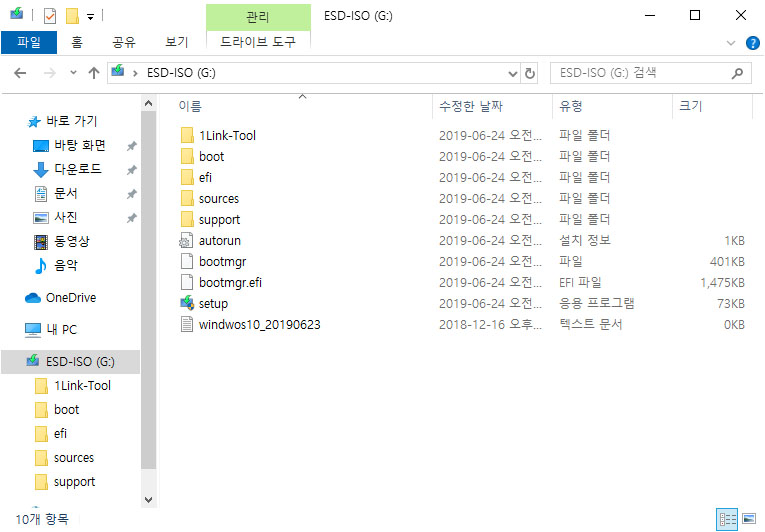Click the 1,475KB size of bootmgr.efi
Screen dimensions: 765x532
tap(723, 283)
